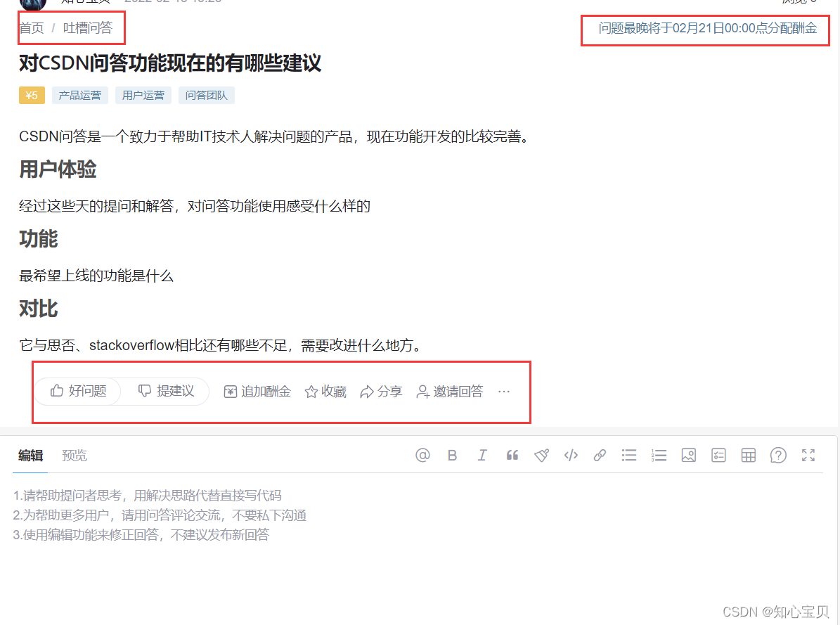Open the 用户运营 tag
840x625 pixels.
click(143, 96)
